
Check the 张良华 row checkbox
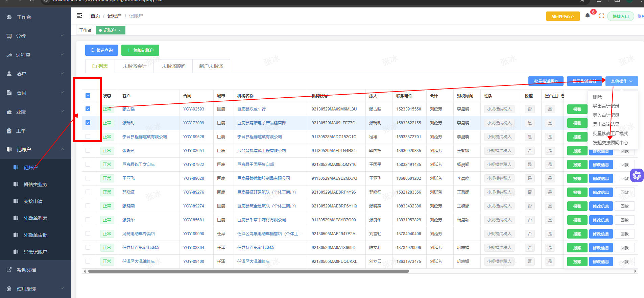pyautogui.click(x=88, y=220)
